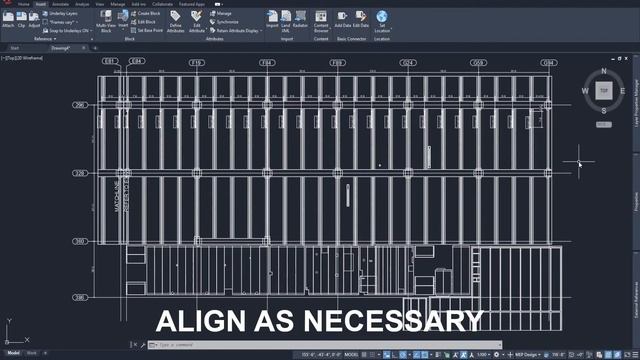Switch to the Start file tab
640x360 pixels.
point(15,48)
